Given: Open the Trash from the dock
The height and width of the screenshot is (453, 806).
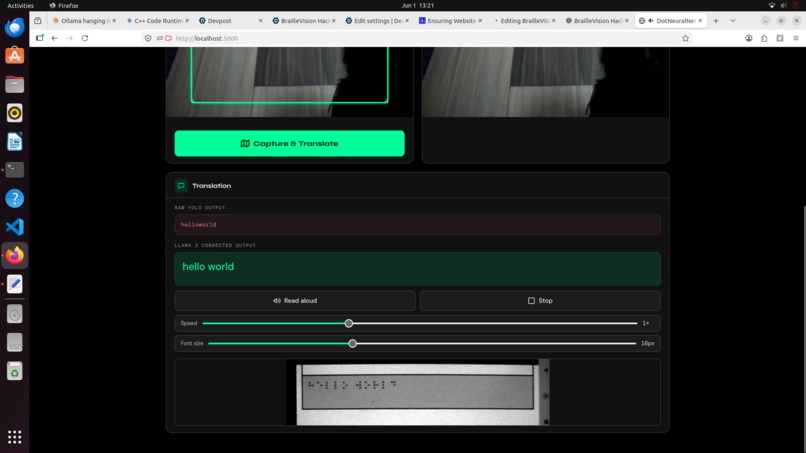Looking at the screenshot, I should 14,371.
